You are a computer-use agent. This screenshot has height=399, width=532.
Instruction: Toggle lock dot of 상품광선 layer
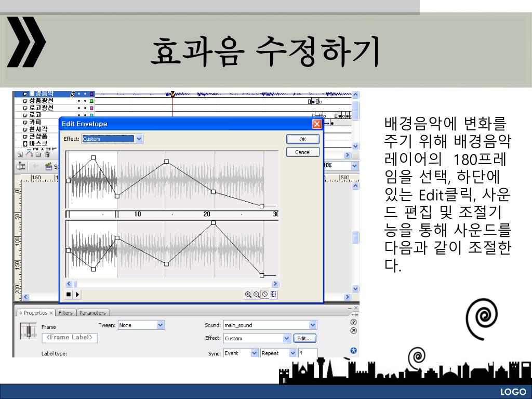[x=85, y=101]
